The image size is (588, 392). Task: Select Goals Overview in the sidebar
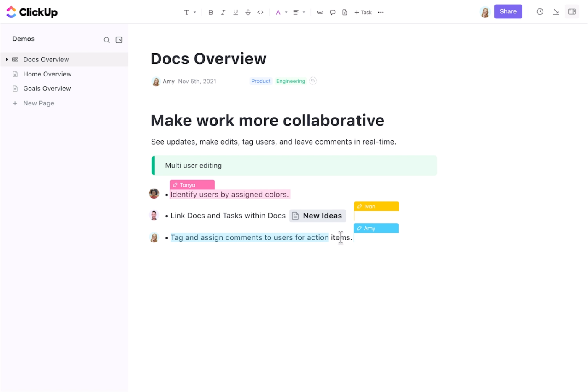[x=47, y=88]
